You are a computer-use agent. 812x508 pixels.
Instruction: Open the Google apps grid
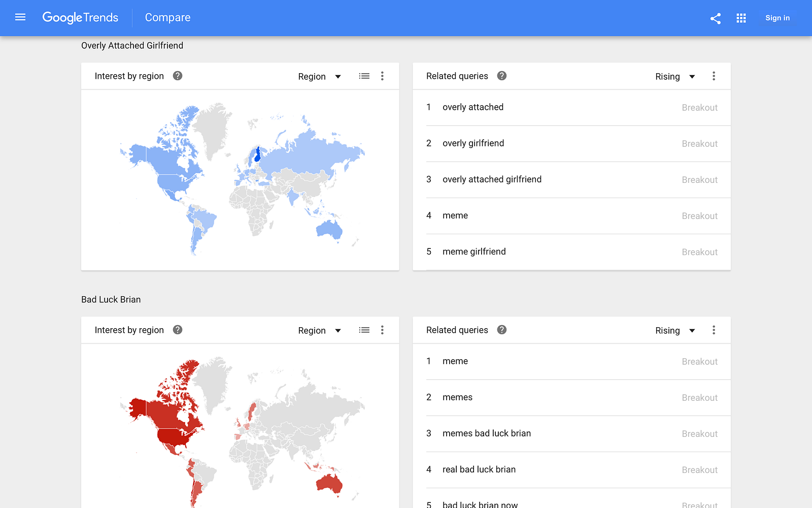[x=741, y=18]
